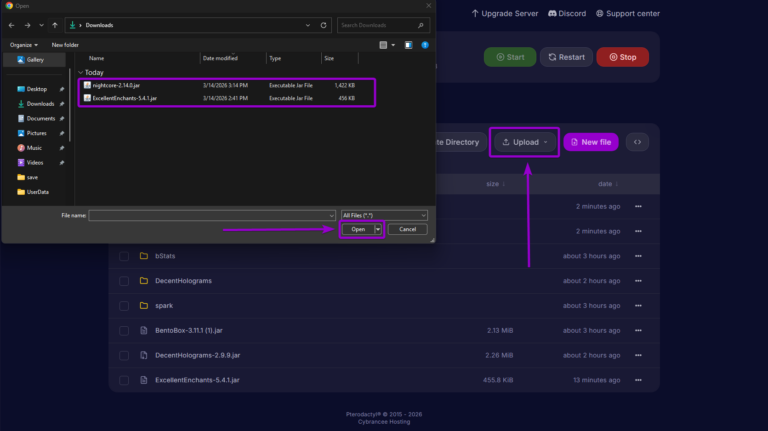
Task: Select the checkbox for BentoBox-3.11.1 (1).jar
Action: pos(124,331)
